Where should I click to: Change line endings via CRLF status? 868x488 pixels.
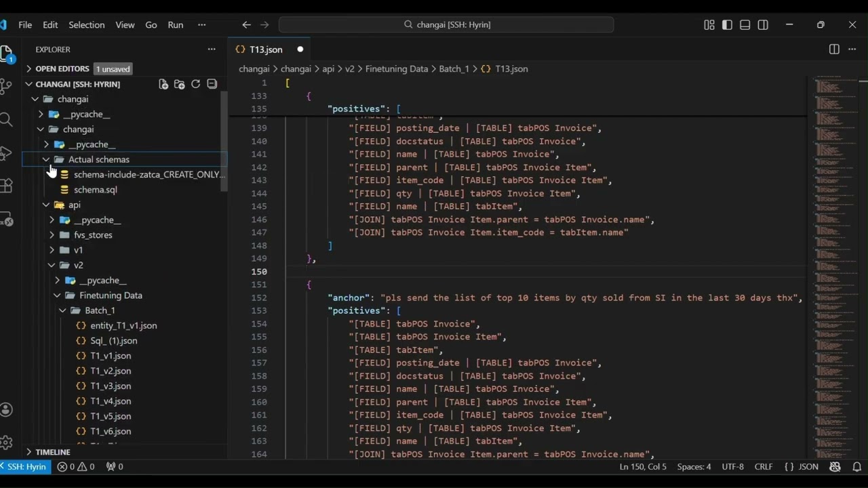point(764,466)
